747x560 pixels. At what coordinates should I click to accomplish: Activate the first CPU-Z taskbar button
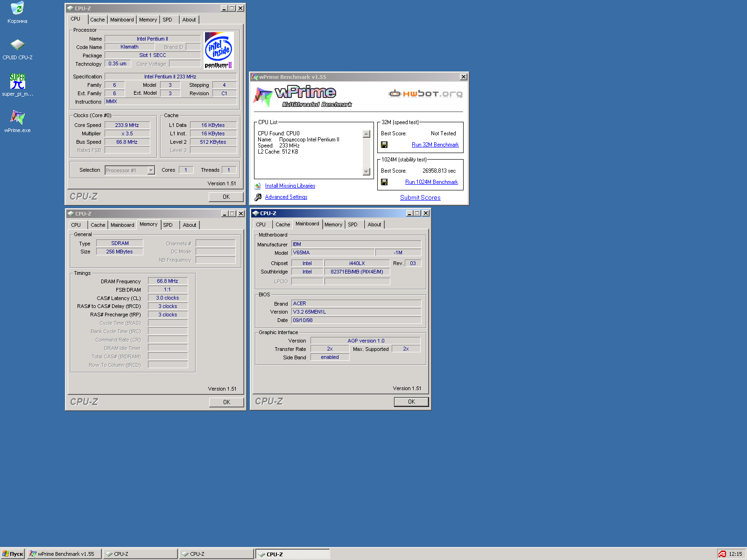(x=140, y=554)
